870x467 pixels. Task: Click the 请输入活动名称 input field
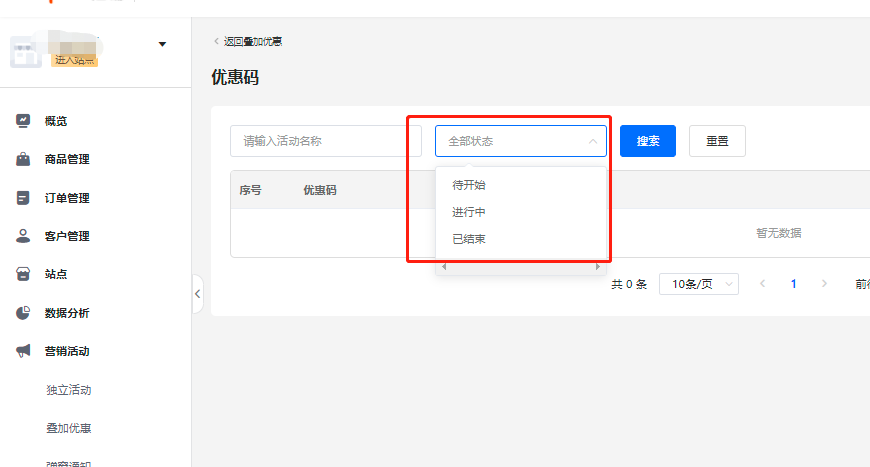(325, 141)
